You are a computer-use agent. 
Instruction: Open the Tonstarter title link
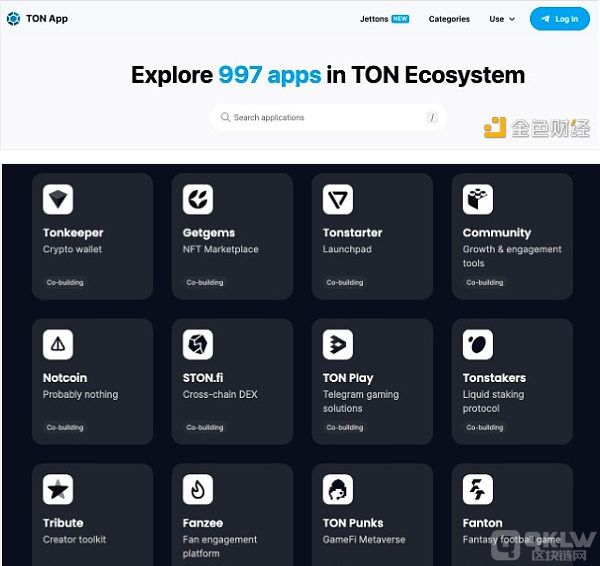pos(352,233)
